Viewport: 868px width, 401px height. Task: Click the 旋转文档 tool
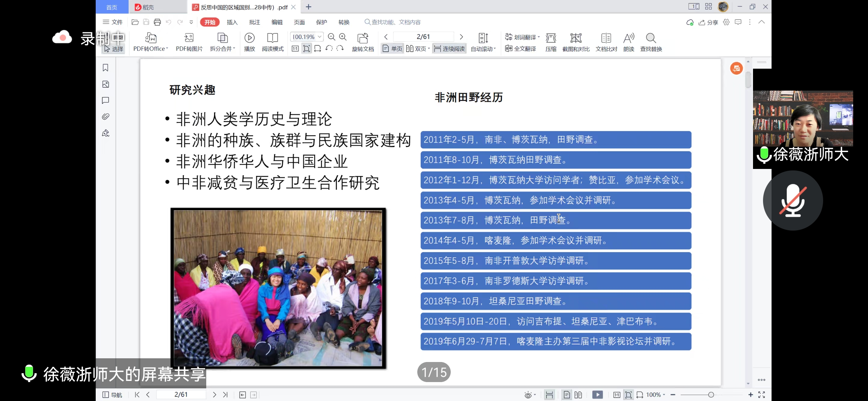tap(363, 42)
